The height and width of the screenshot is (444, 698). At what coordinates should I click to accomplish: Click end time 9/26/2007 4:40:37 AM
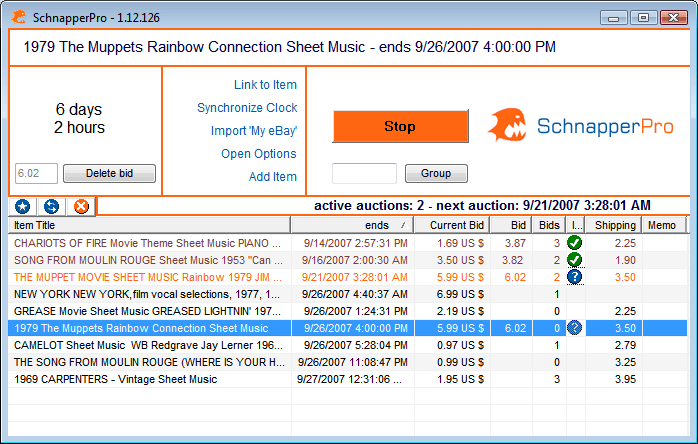tap(355, 294)
